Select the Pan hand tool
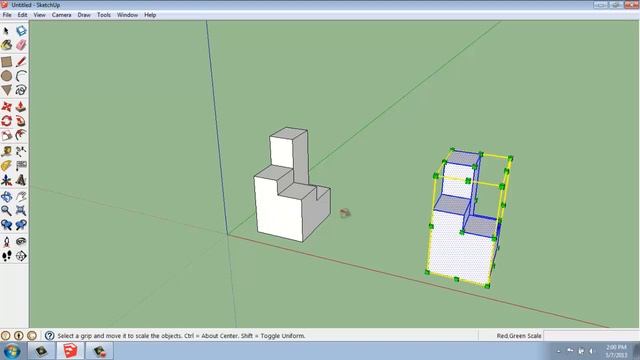640x360 pixels. click(21, 197)
